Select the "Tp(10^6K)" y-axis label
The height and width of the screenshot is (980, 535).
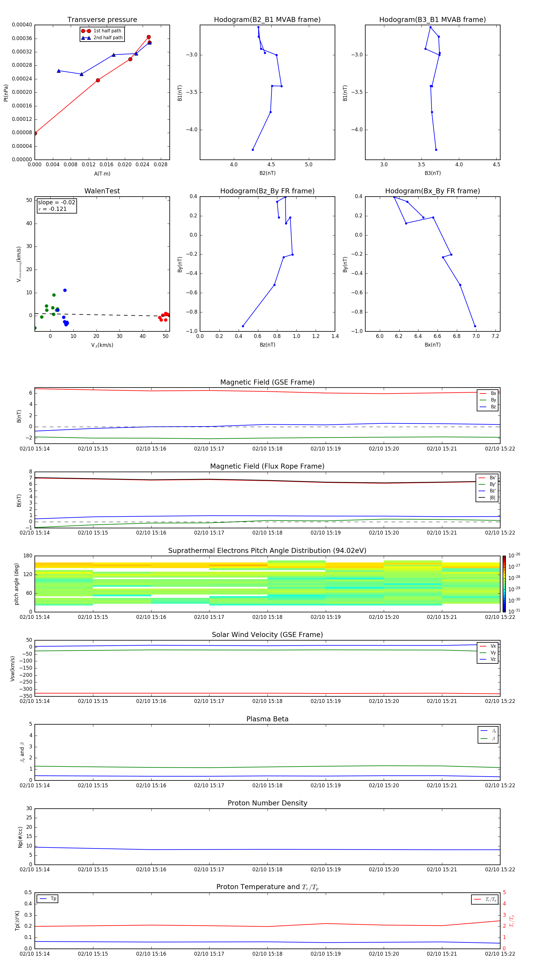[x=17, y=921]
